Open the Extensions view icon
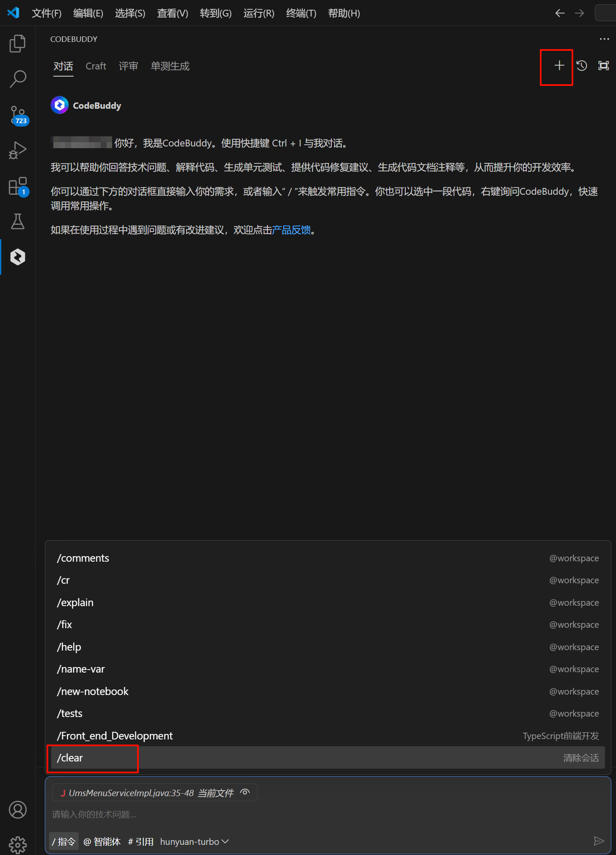This screenshot has width=616, height=855. point(17,186)
